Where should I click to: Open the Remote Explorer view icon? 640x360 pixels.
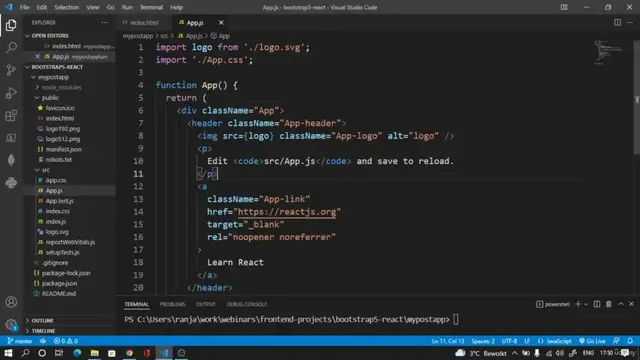[x=11, y=138]
